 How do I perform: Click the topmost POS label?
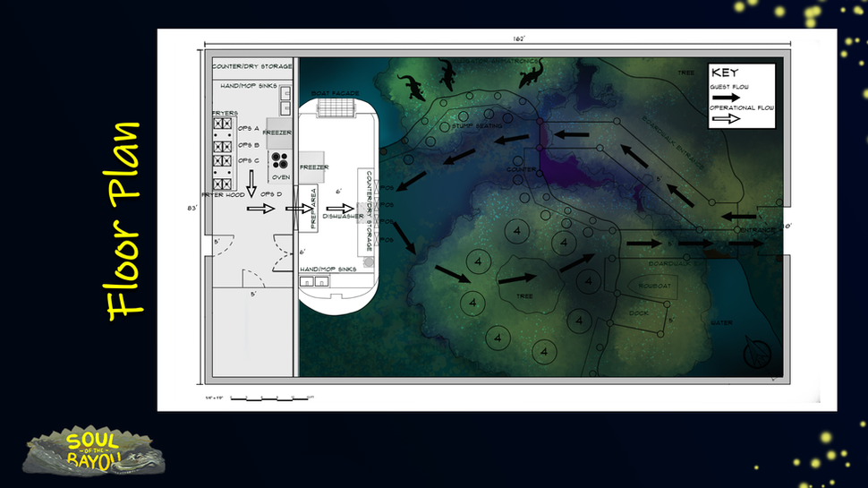click(x=387, y=188)
